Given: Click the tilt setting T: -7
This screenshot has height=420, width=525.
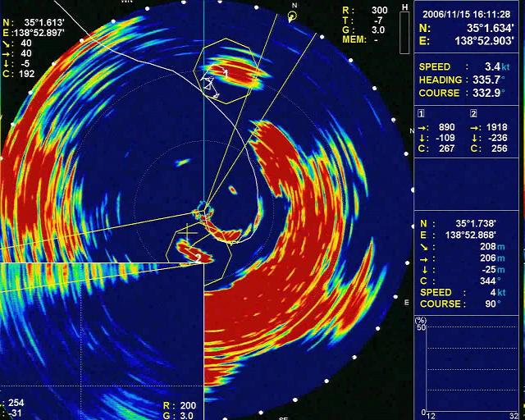Looking at the screenshot, I should pos(363,20).
